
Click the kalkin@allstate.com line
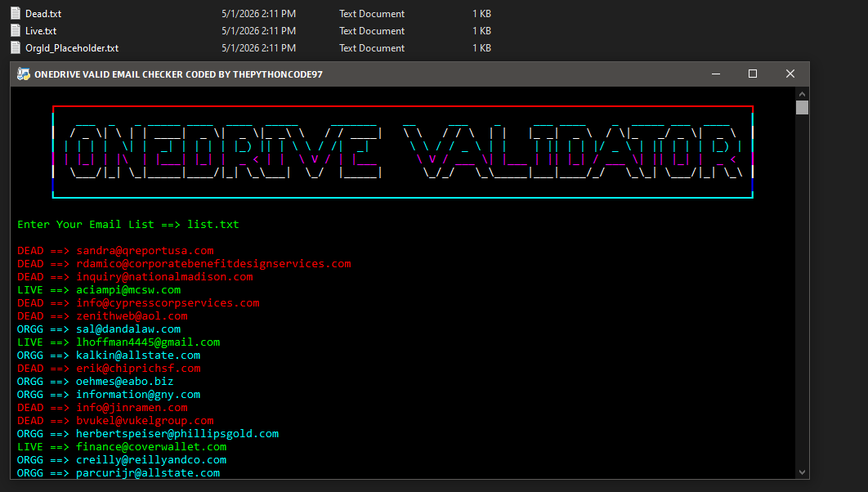pos(109,356)
